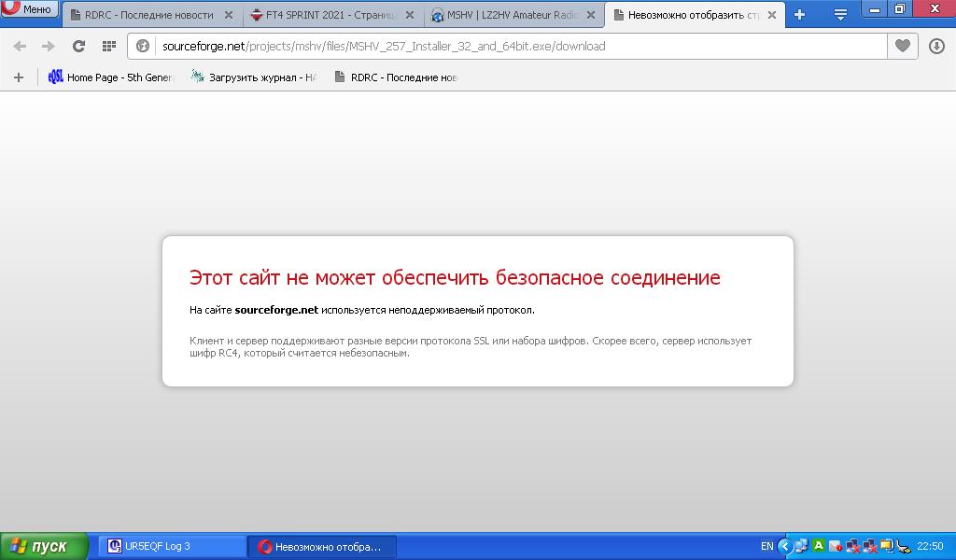Open a new tab with plus button
956x560 pixels.
coord(799,15)
